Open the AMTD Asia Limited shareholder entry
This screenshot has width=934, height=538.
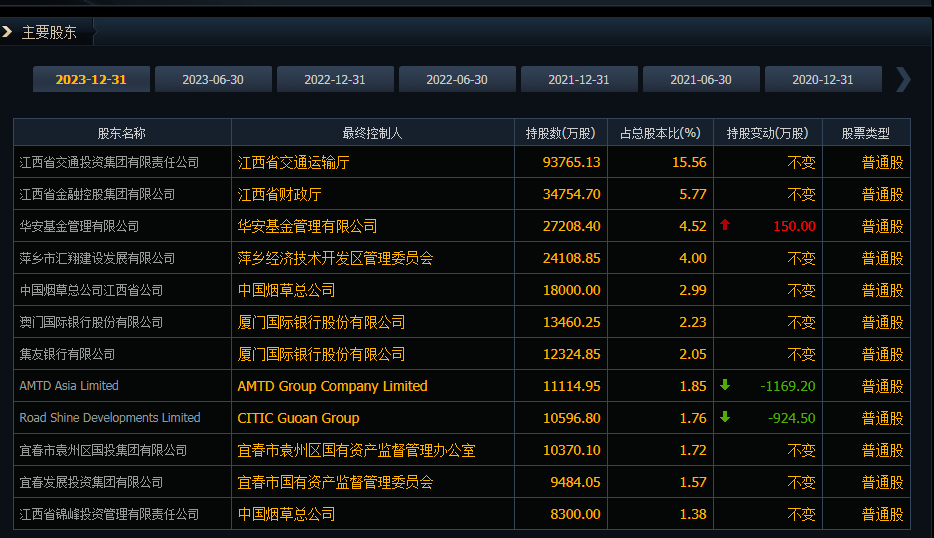69,386
